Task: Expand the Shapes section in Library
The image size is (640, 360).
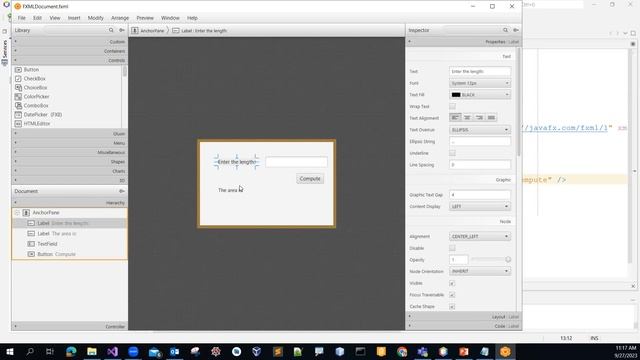Action: (69, 162)
